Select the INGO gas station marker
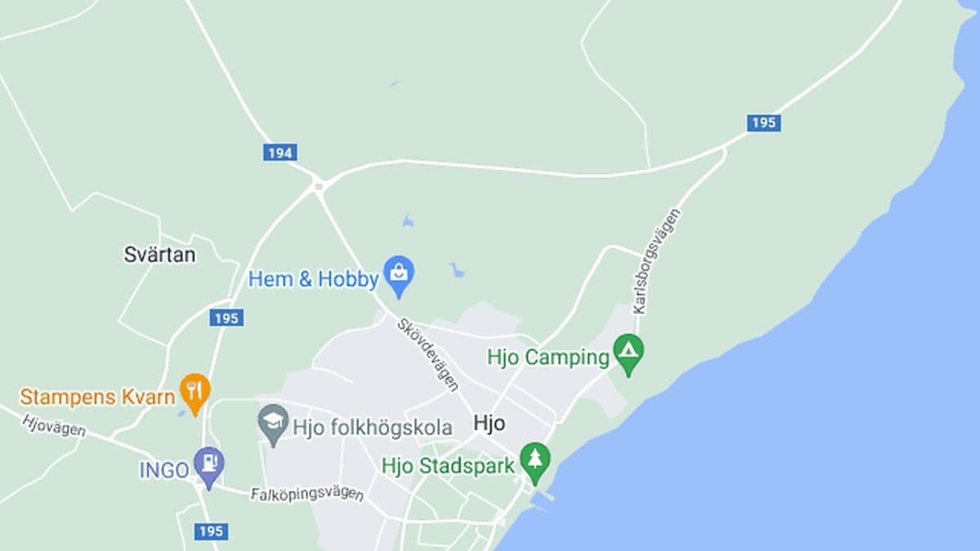This screenshot has height=551, width=980. (x=209, y=468)
